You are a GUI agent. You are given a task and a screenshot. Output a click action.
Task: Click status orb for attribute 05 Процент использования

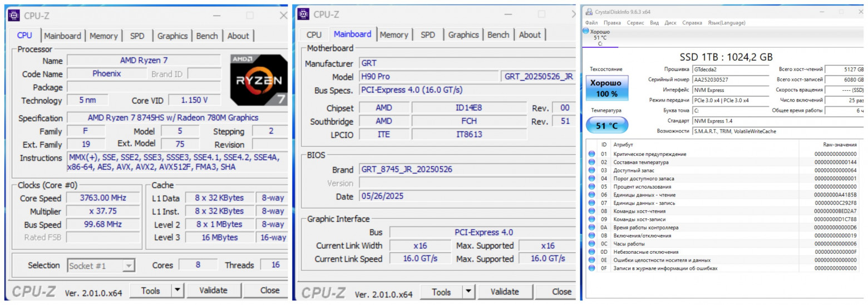(591, 186)
